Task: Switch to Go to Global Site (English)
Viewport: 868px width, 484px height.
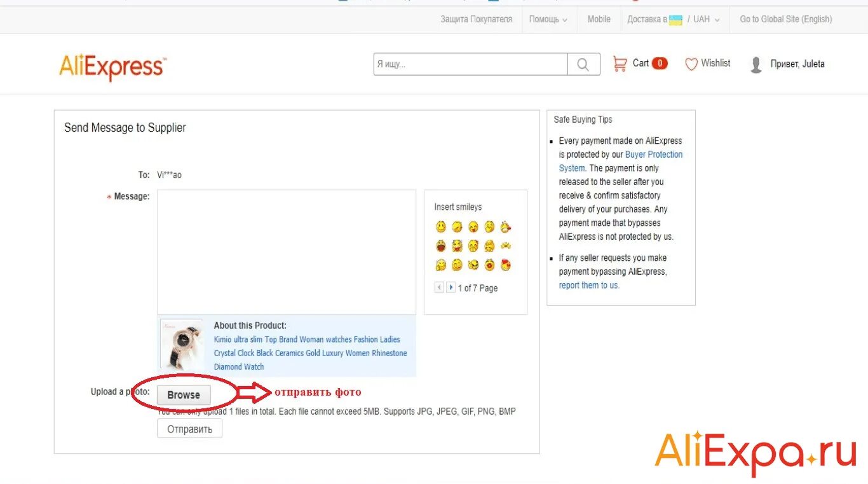Action: tap(785, 20)
